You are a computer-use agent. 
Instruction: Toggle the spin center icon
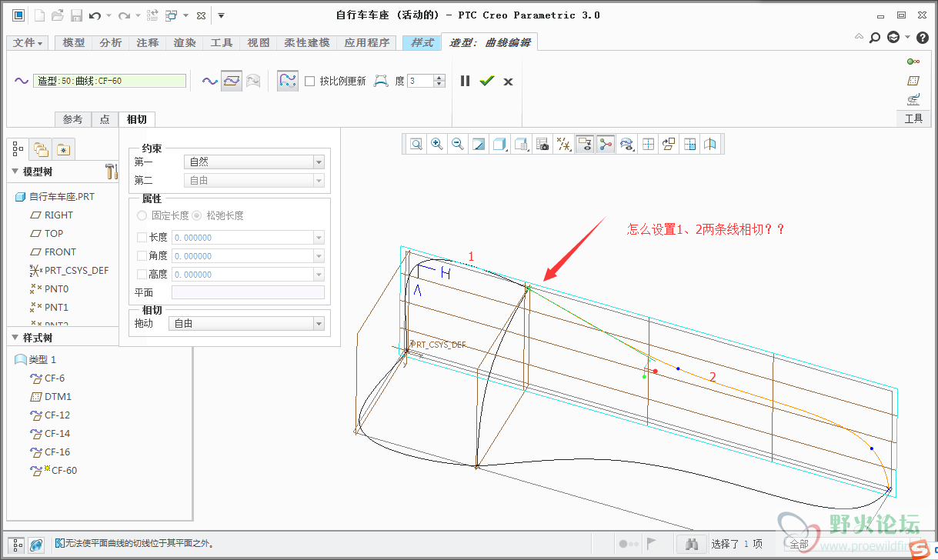point(606,144)
